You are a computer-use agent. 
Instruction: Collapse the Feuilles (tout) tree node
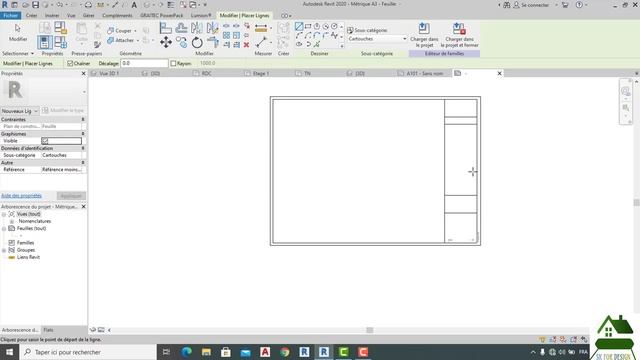point(4,229)
